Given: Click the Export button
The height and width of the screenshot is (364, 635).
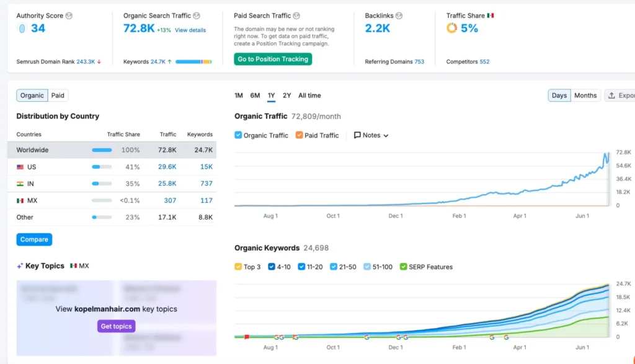Looking at the screenshot, I should pos(620,95).
